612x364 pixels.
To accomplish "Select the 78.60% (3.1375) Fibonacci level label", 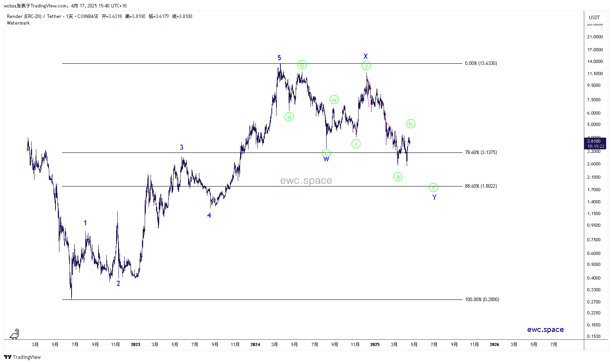I will [481, 152].
